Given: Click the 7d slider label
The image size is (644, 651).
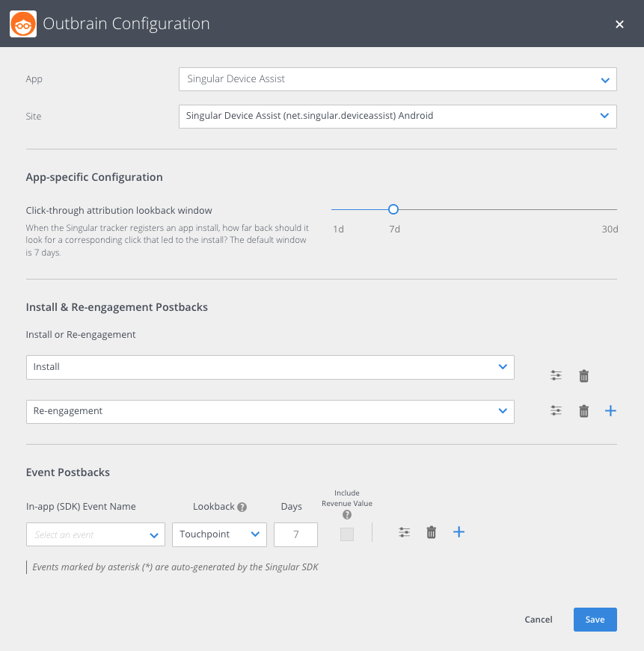Looking at the screenshot, I should 394,229.
